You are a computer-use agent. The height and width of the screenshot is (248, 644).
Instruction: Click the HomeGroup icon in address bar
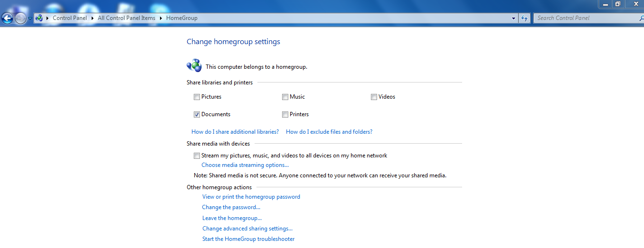click(x=39, y=18)
